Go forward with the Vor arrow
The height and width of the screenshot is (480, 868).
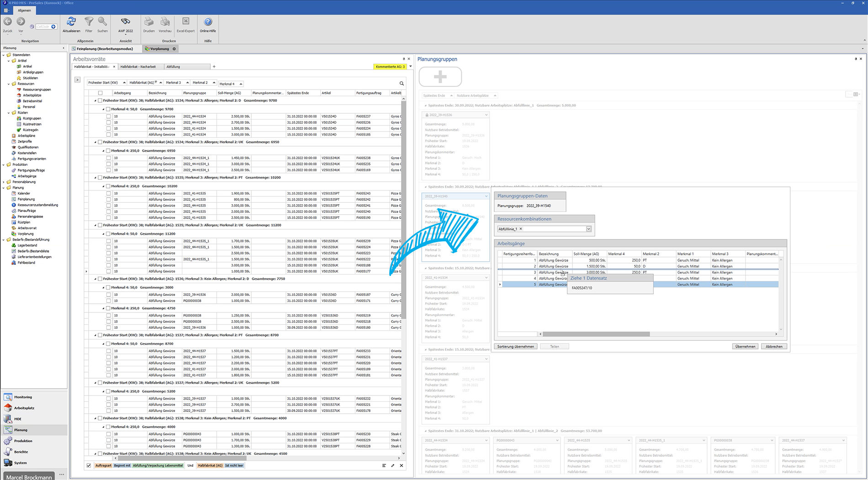tap(21, 21)
